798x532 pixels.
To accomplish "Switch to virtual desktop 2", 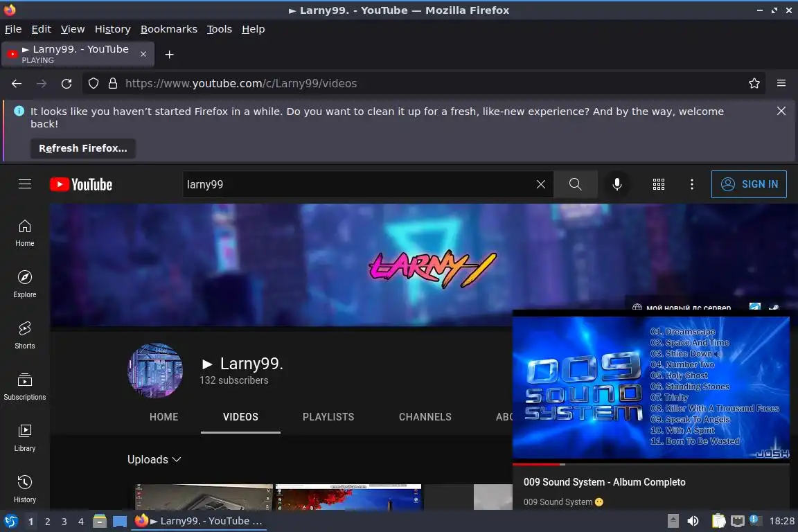I will click(47, 522).
